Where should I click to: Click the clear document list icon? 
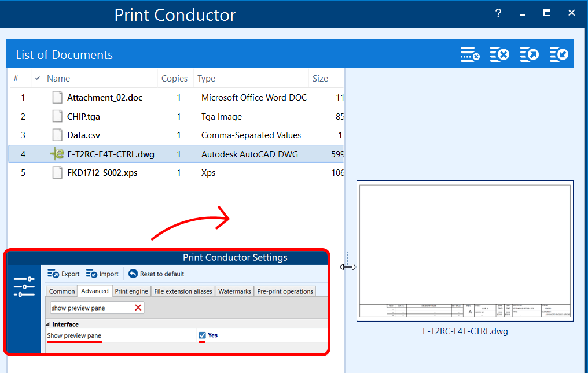tap(499, 55)
